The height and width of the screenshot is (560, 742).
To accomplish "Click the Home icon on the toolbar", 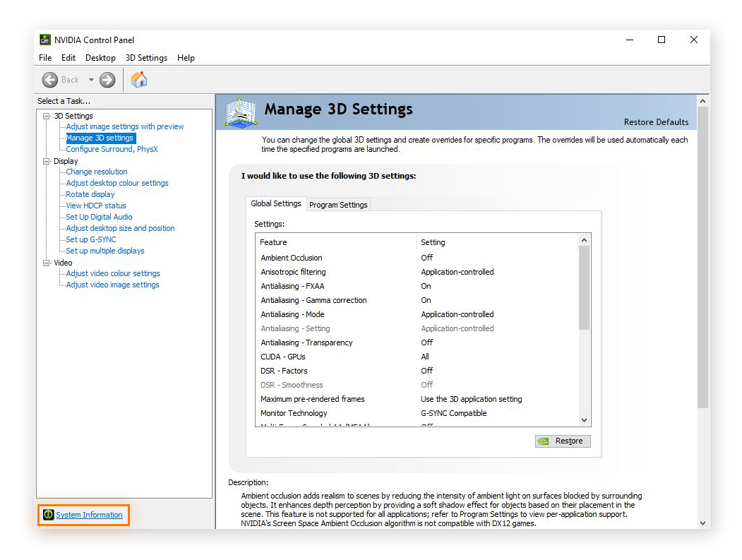I will coord(139,79).
